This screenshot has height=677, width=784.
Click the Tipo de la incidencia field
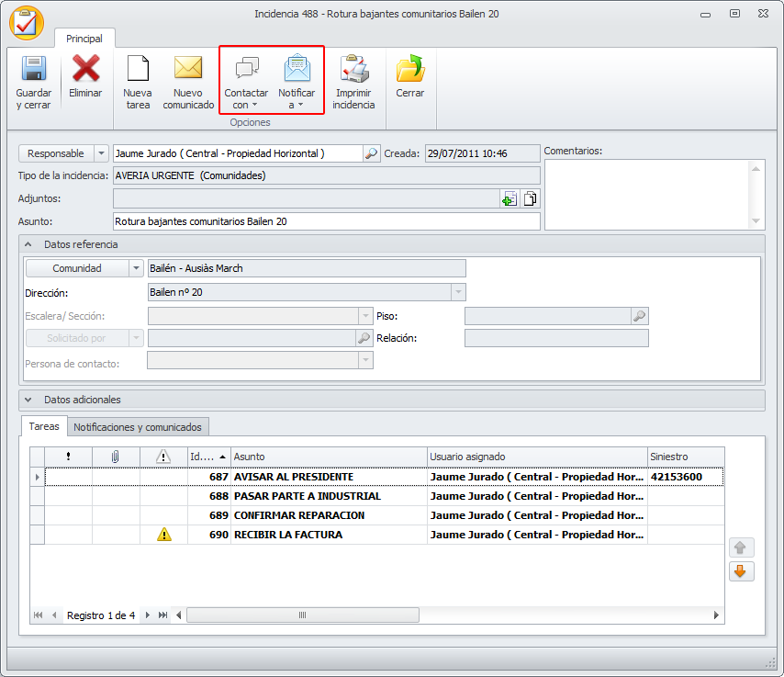[x=327, y=175]
